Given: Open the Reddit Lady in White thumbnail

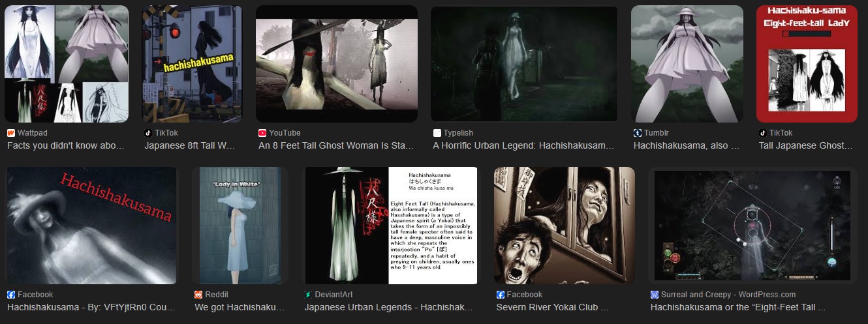Looking at the screenshot, I should 241,226.
